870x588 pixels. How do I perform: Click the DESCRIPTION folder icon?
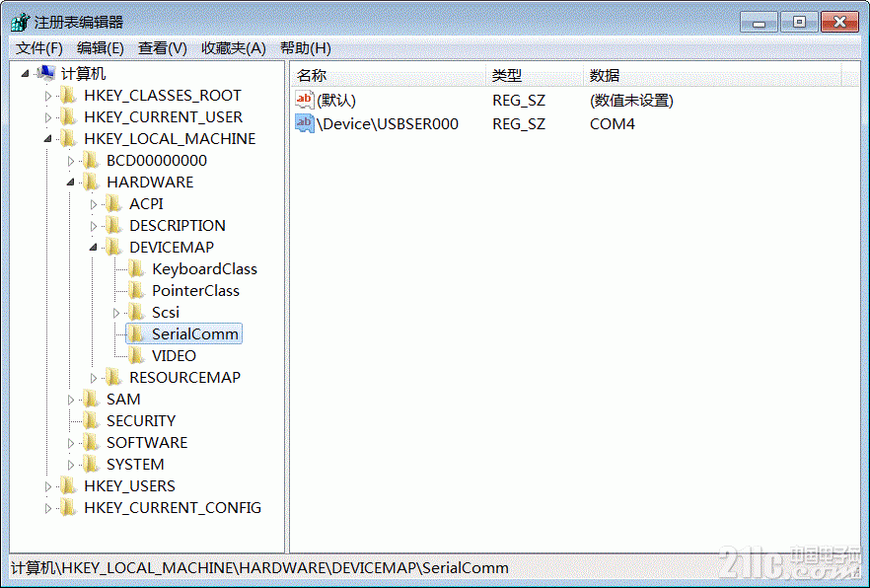click(x=113, y=225)
